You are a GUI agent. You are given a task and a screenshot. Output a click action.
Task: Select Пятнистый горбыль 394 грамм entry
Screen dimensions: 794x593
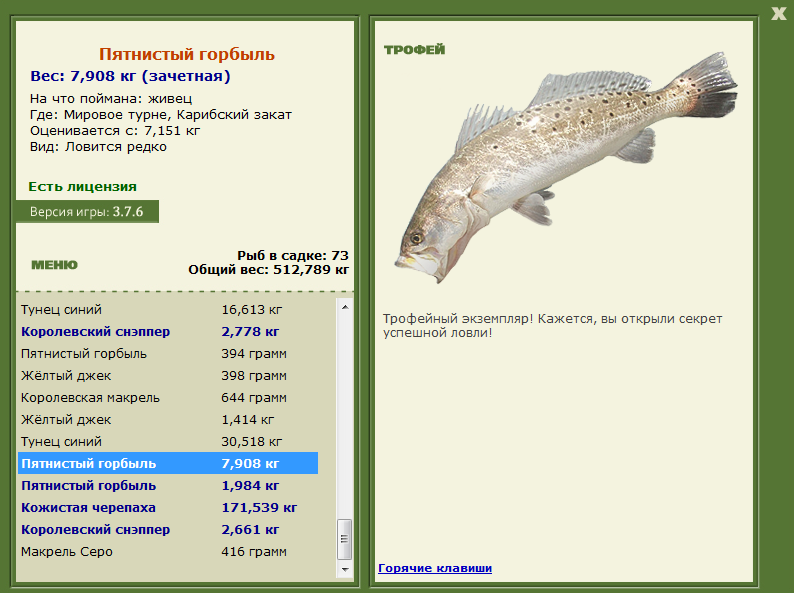click(x=168, y=353)
